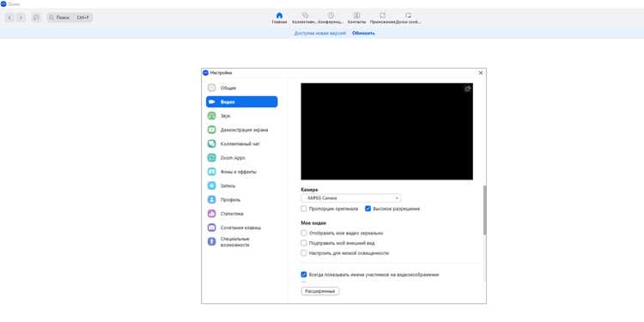Go forward with the right arrow button
The height and width of the screenshot is (322, 644).
click(x=21, y=18)
